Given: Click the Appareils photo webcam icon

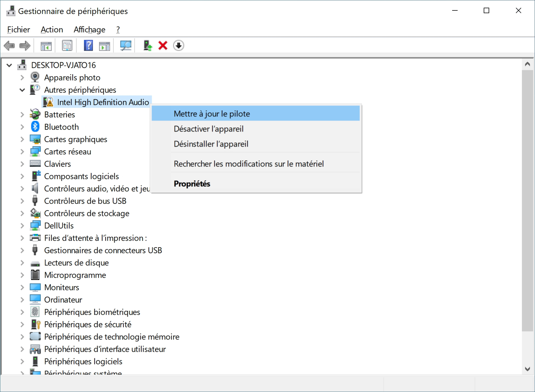Looking at the screenshot, I should pos(35,77).
